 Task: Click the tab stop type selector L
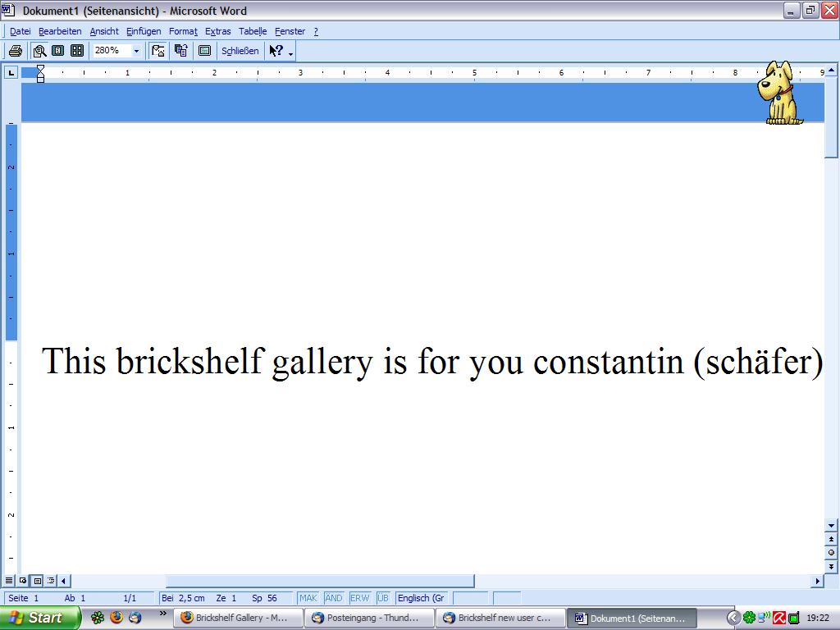point(11,72)
